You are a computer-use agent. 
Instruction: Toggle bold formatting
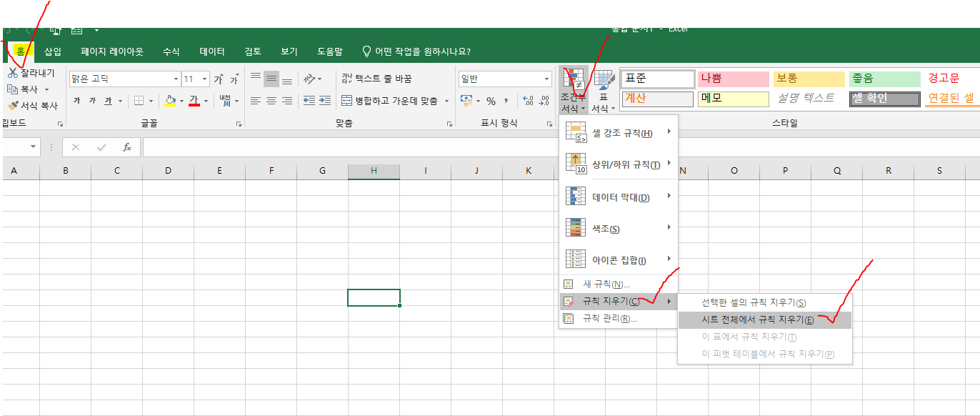77,100
